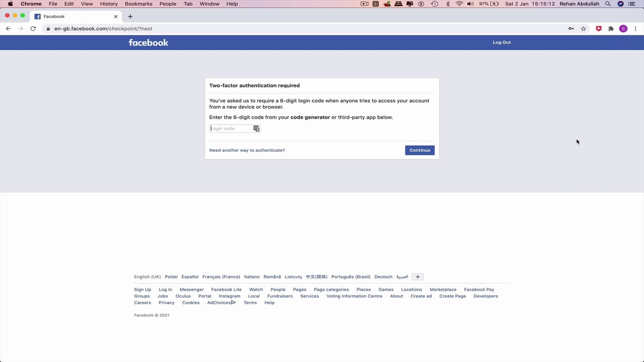Open the Extensions puzzle-piece icon
644x362 pixels.
(x=611, y=29)
